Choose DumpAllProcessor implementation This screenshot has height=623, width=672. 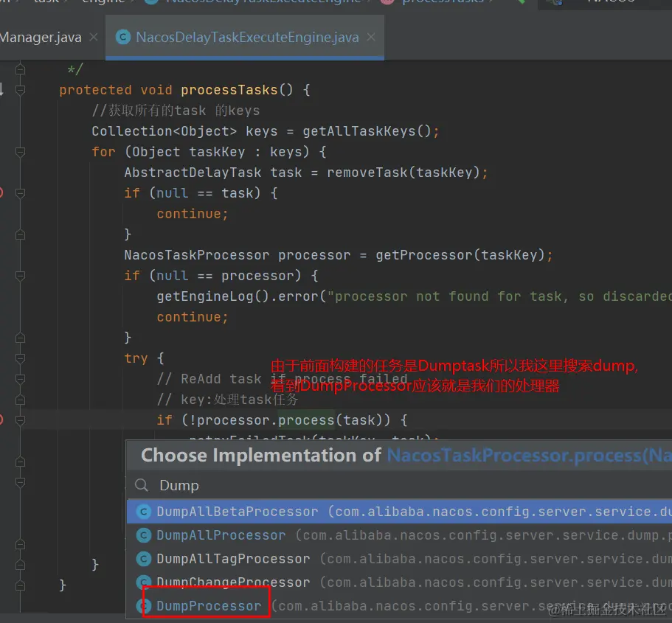(399, 535)
